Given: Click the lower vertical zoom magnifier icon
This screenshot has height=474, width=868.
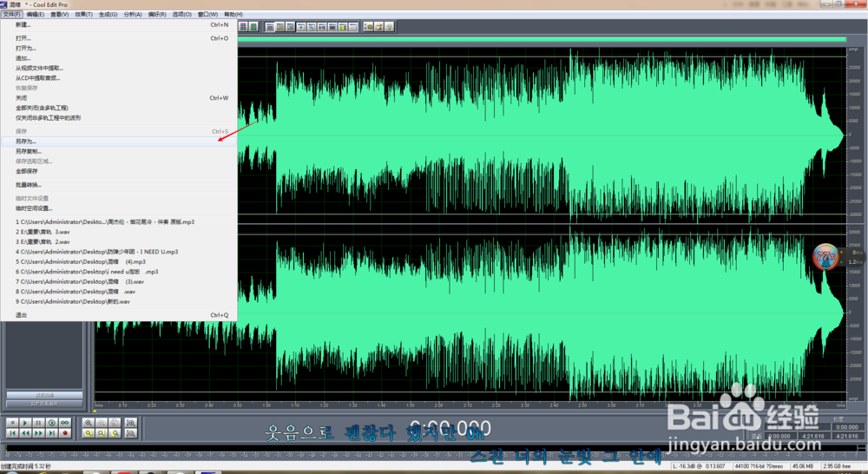Looking at the screenshot, I should 131,433.
